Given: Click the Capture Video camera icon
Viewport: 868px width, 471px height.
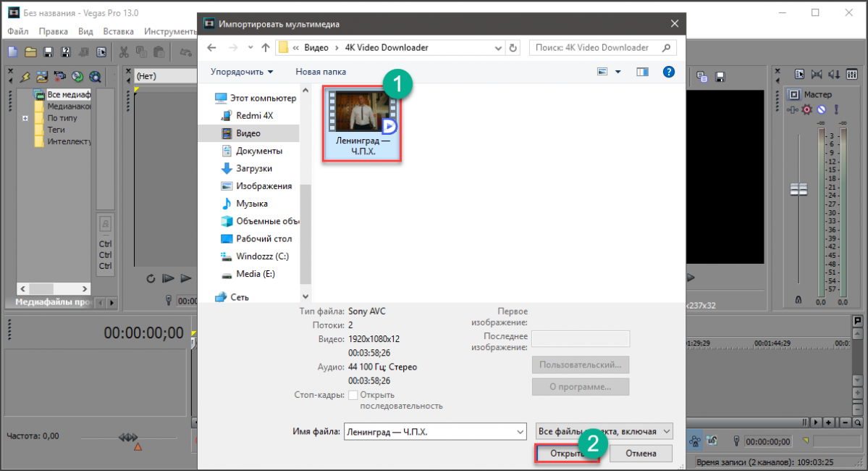Looking at the screenshot, I should coord(60,77).
